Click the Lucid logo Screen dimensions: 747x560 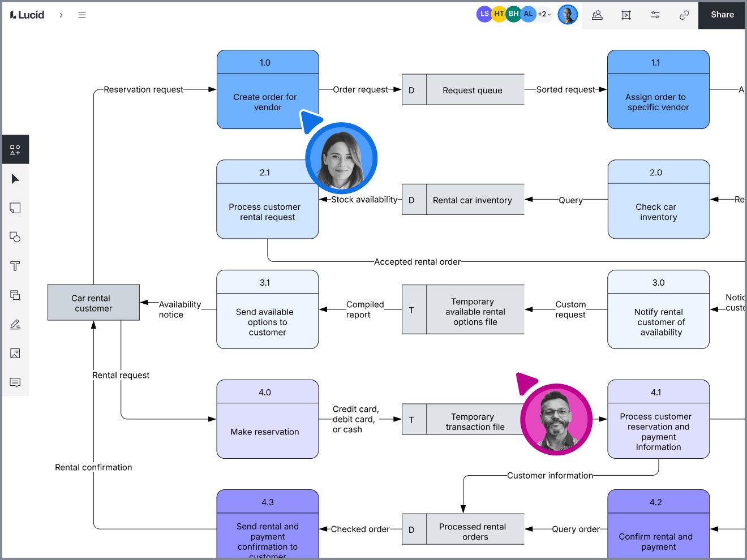tap(27, 15)
